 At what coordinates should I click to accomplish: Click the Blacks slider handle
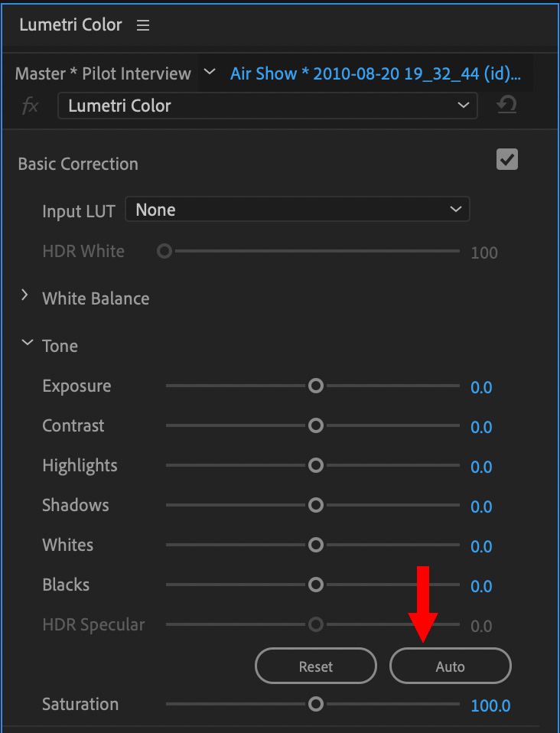click(316, 585)
